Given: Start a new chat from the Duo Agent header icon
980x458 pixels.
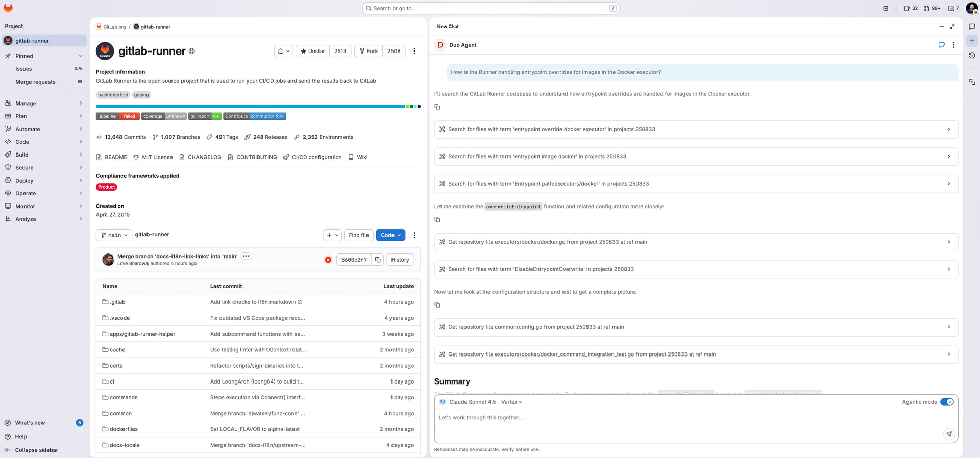Looking at the screenshot, I should [942, 45].
